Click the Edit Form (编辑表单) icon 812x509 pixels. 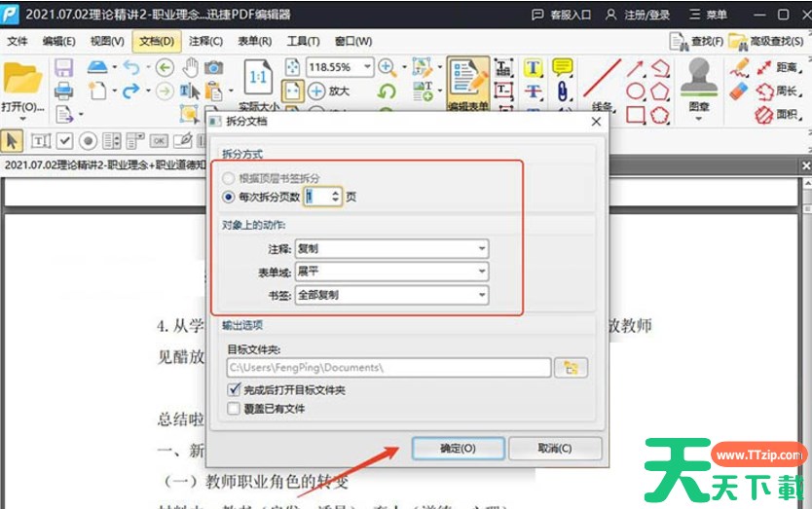click(467, 83)
